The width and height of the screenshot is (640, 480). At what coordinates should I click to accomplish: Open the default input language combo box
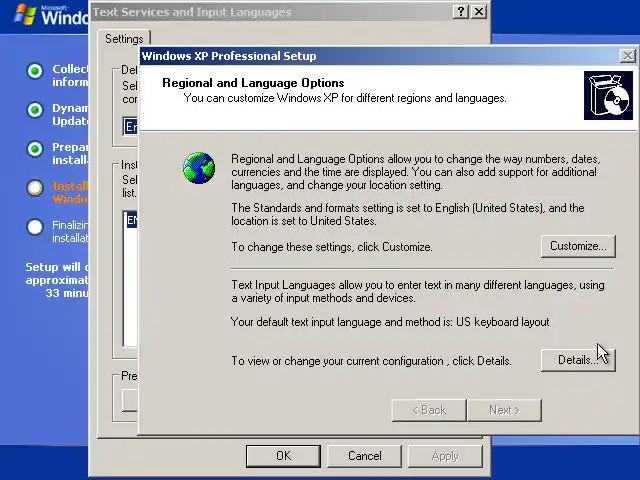(x=130, y=127)
